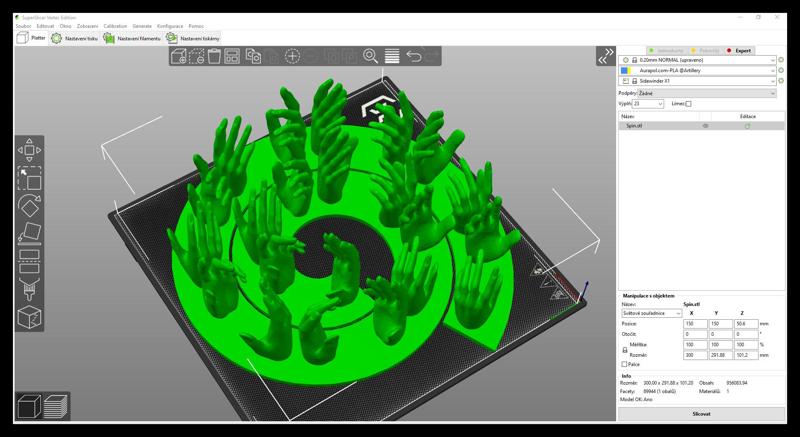The height and width of the screenshot is (437, 800).
Task: Open the Generate menu
Action: tap(142, 26)
